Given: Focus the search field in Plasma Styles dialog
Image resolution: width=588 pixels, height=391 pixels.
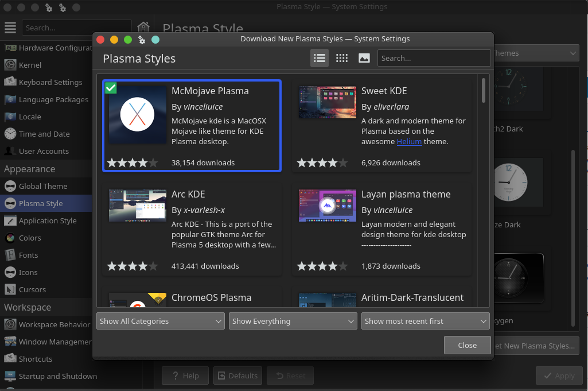Looking at the screenshot, I should pyautogui.click(x=434, y=58).
